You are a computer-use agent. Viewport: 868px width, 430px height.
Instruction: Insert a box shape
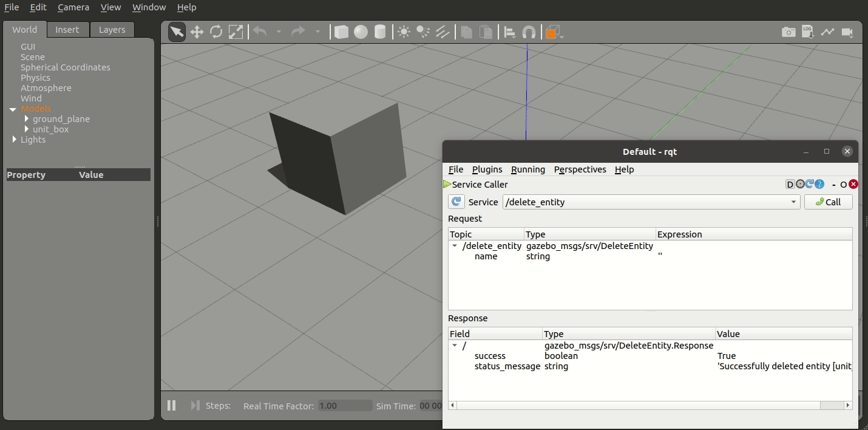[342, 32]
